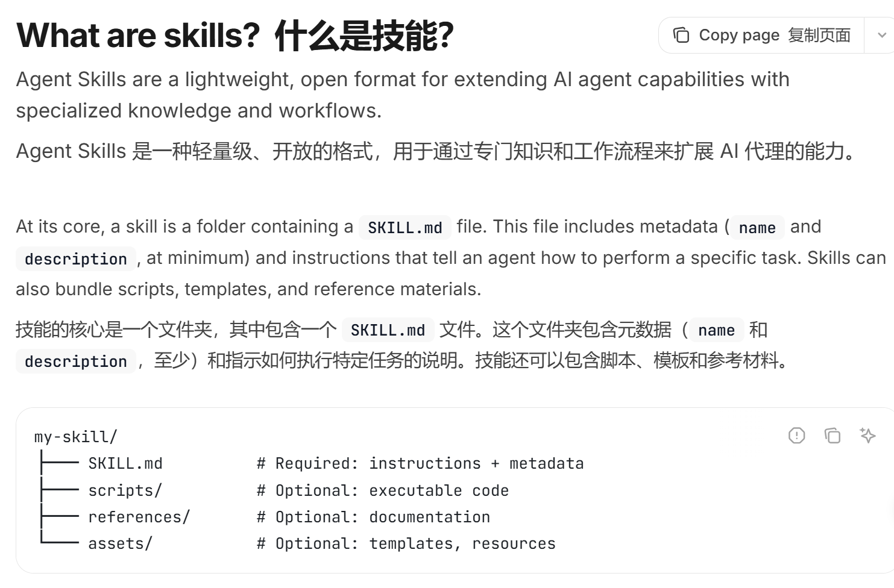This screenshot has height=588, width=894.
Task: Click the "复制页面" label of Copy page button
Action: [819, 35]
